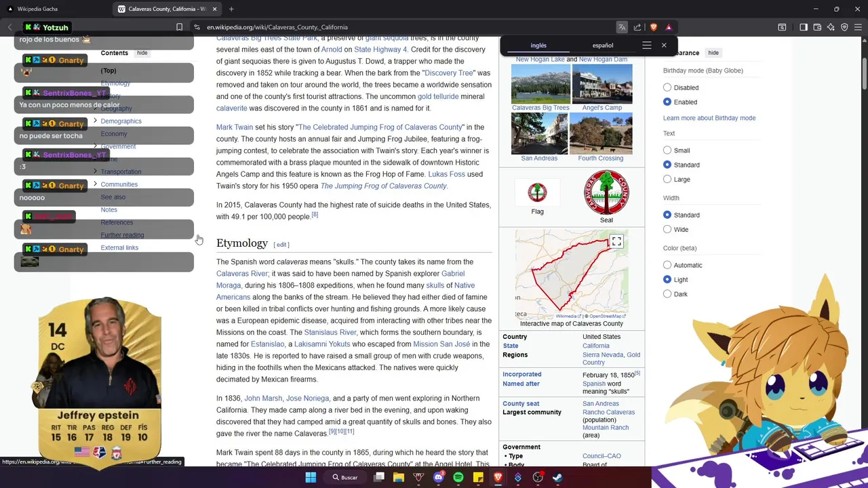Open Windows Start menu

pos(311,477)
